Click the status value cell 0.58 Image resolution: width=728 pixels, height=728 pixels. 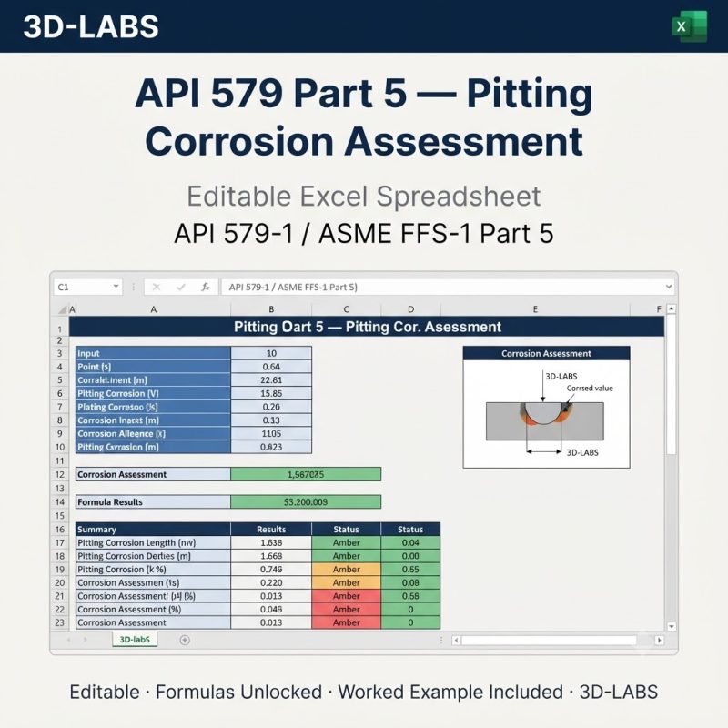tap(410, 596)
